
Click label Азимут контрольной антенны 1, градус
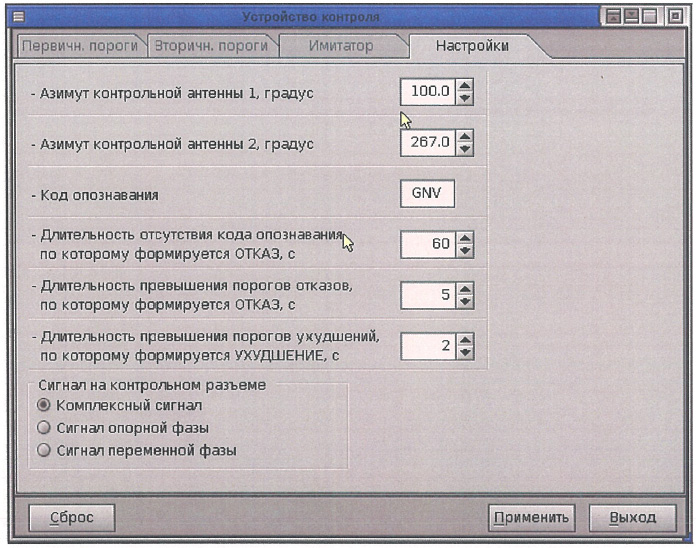click(177, 94)
